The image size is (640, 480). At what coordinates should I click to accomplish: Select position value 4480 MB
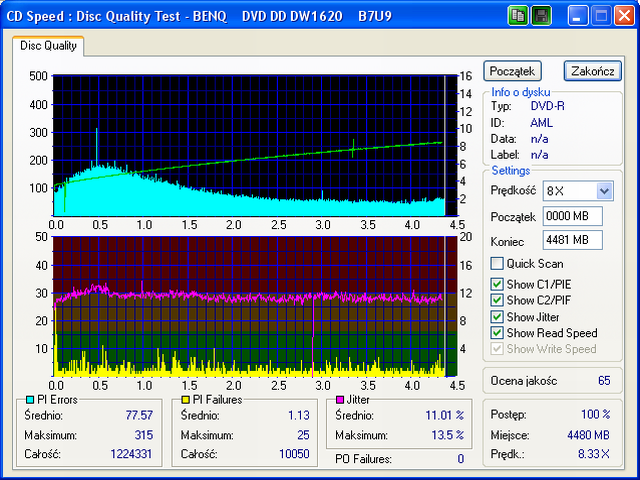tap(588, 435)
